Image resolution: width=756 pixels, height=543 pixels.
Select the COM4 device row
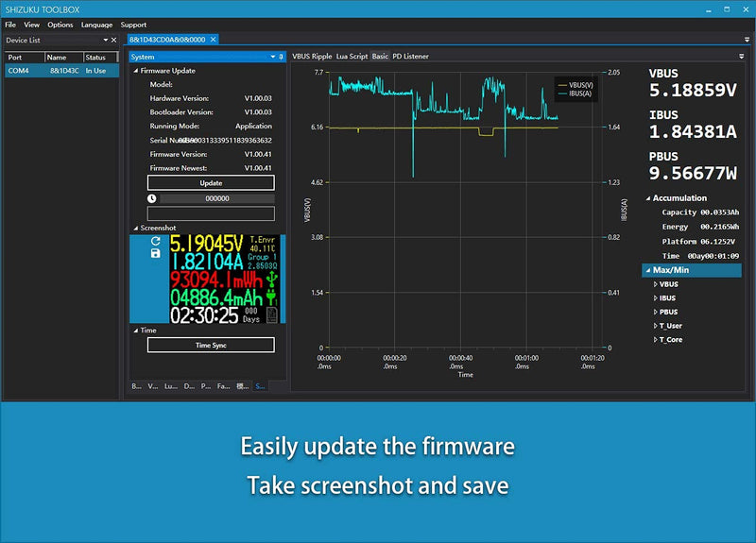(x=61, y=71)
